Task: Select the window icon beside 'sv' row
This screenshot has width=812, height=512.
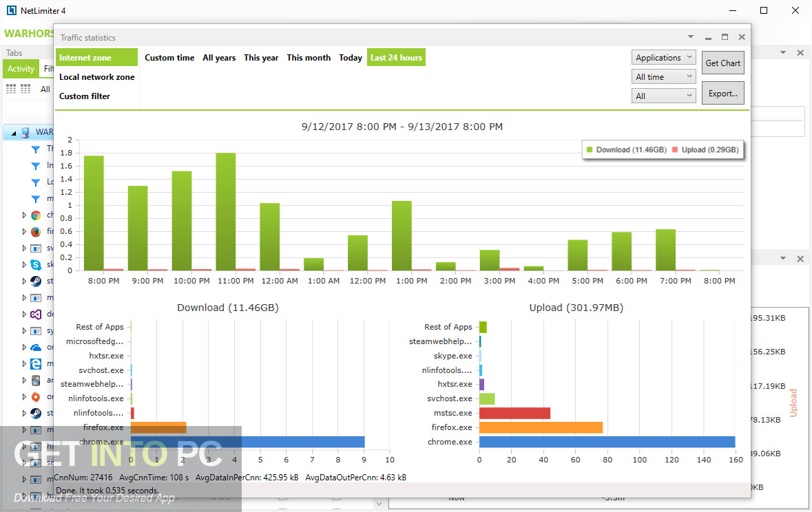Action: [36, 248]
